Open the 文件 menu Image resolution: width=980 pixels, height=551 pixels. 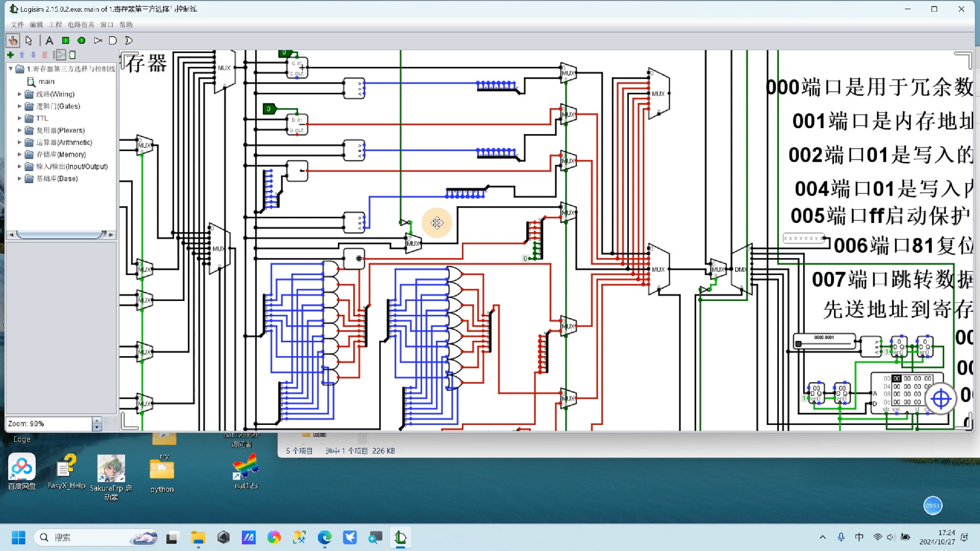pos(17,24)
